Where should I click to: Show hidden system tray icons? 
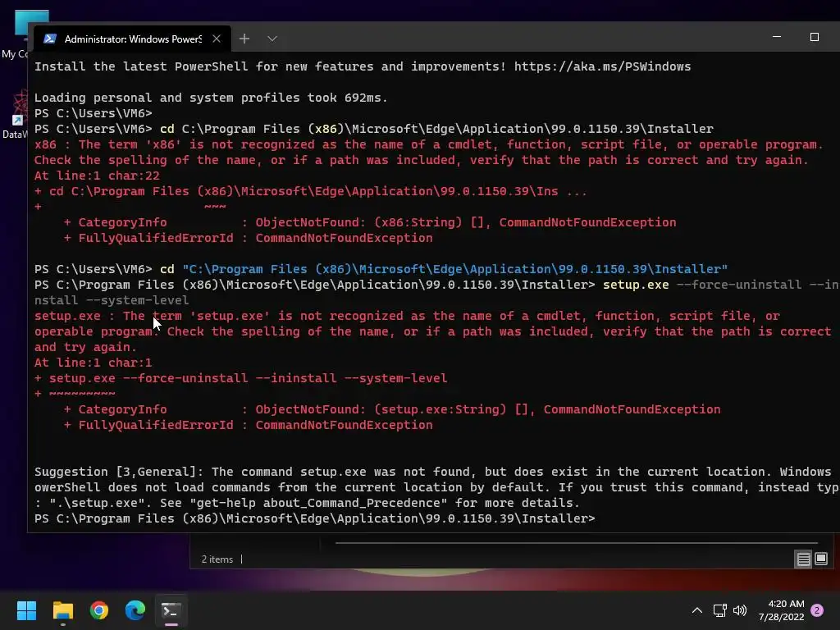(x=697, y=610)
